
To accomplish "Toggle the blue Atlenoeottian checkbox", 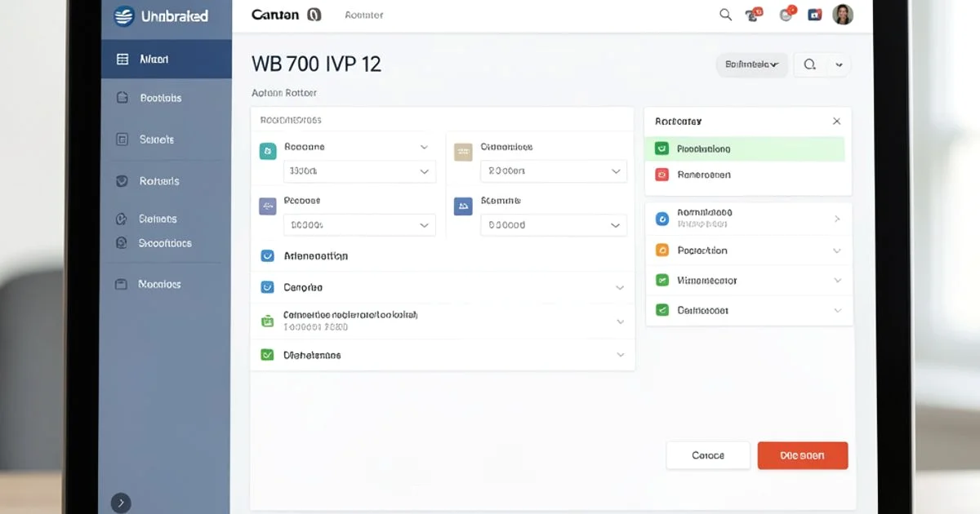I will click(x=267, y=256).
